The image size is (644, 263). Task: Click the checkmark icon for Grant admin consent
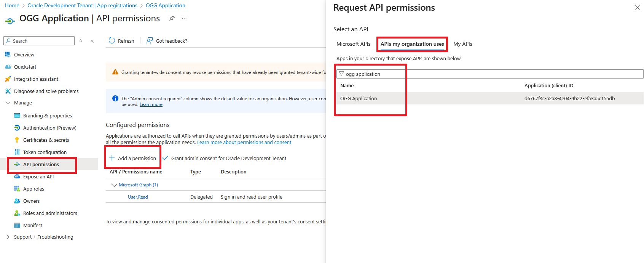tap(165, 158)
